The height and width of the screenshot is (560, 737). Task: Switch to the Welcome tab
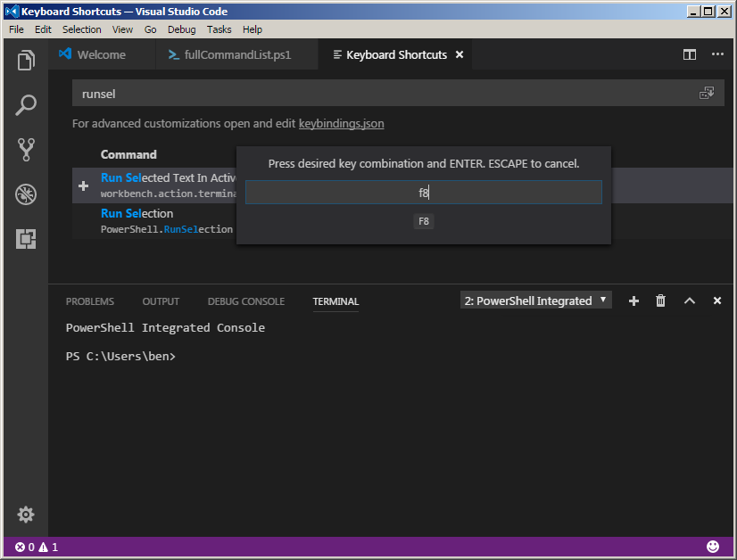coord(102,54)
